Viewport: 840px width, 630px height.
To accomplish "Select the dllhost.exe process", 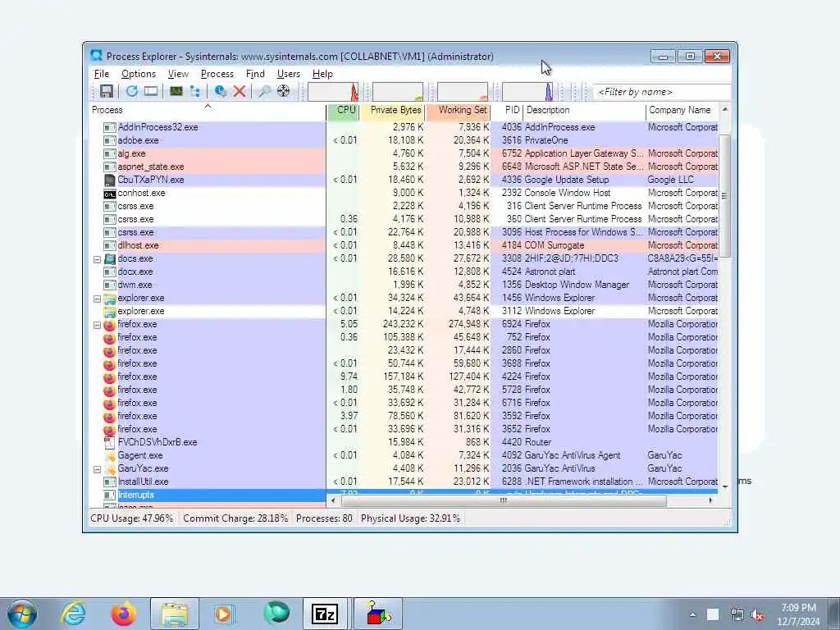I will pyautogui.click(x=404, y=246).
